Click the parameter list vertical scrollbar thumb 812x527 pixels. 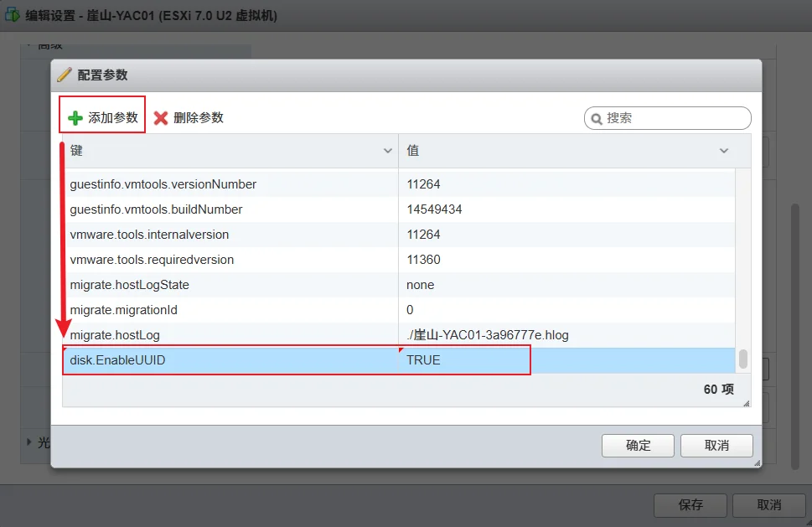pyautogui.click(x=742, y=359)
